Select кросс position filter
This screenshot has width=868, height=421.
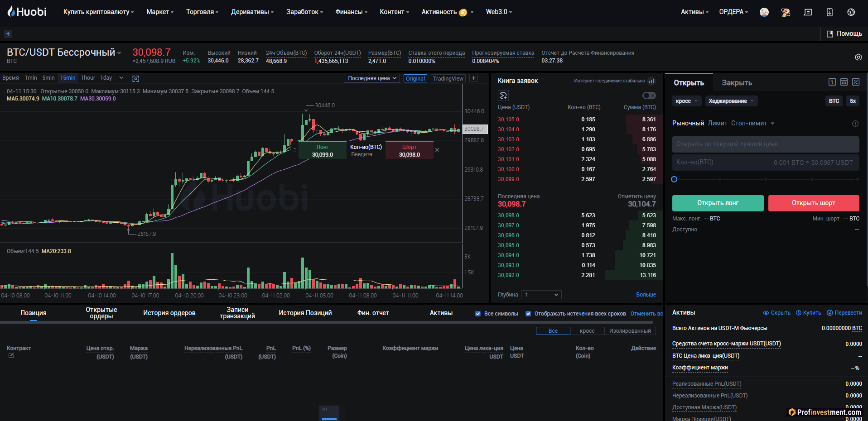[587, 331]
